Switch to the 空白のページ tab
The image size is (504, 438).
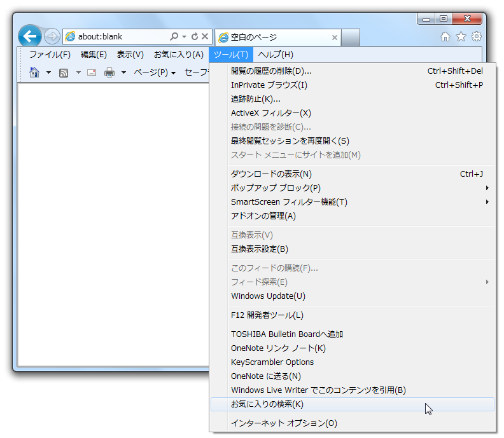277,38
